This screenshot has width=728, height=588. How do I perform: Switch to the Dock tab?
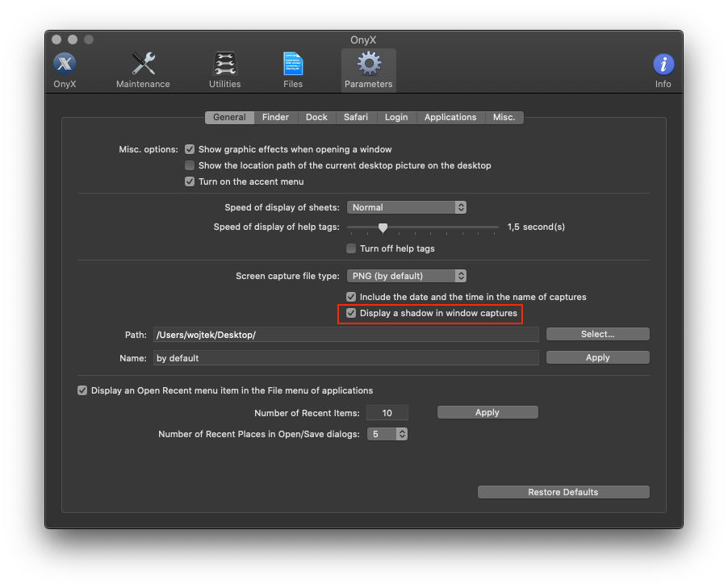316,118
